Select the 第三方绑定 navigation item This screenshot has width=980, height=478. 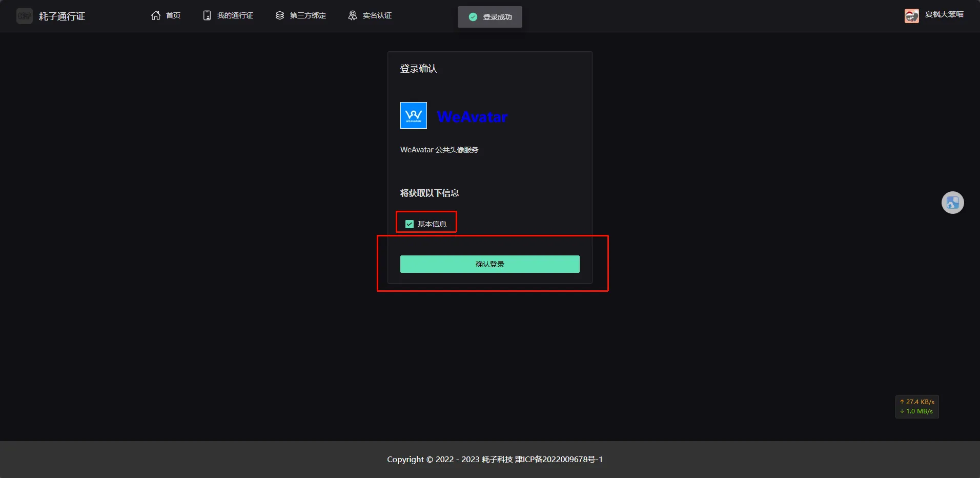(308, 15)
